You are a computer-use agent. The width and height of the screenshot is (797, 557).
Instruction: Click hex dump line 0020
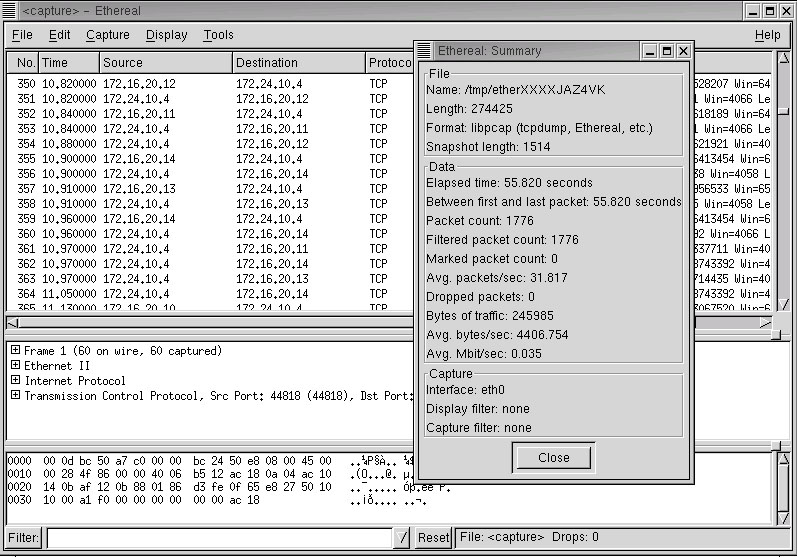point(229,487)
